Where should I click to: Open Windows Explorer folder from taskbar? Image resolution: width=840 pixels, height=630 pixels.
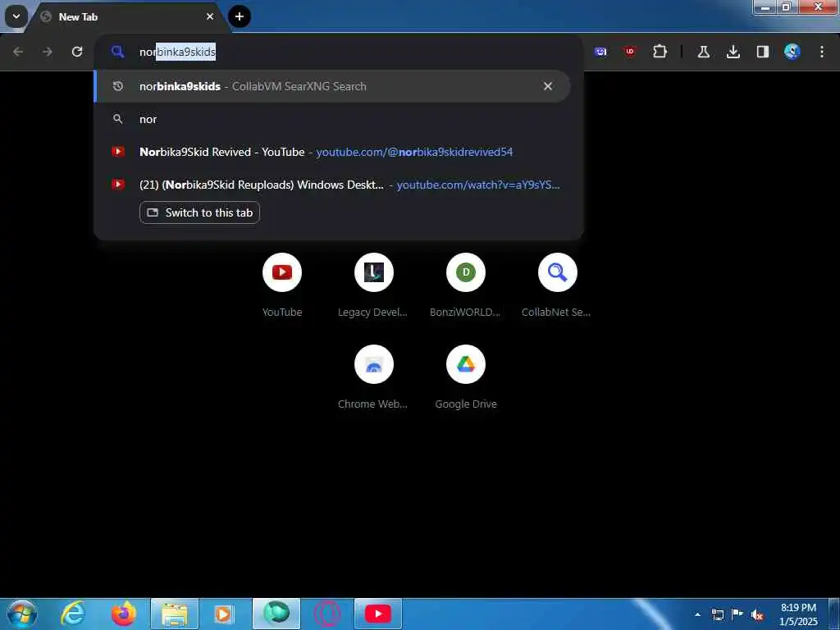click(175, 614)
